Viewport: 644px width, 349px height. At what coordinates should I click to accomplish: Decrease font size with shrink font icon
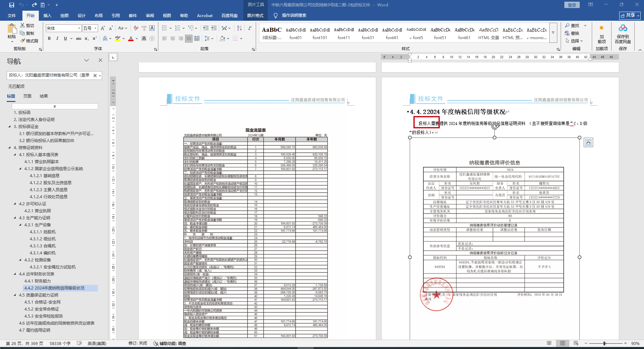click(x=110, y=28)
